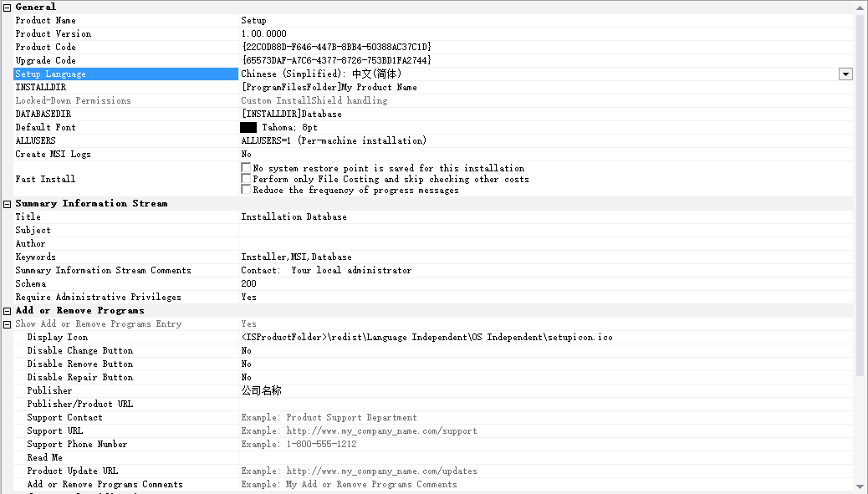Check 'No system restore point is saved' option
This screenshot has width=868, height=494.
click(x=246, y=167)
